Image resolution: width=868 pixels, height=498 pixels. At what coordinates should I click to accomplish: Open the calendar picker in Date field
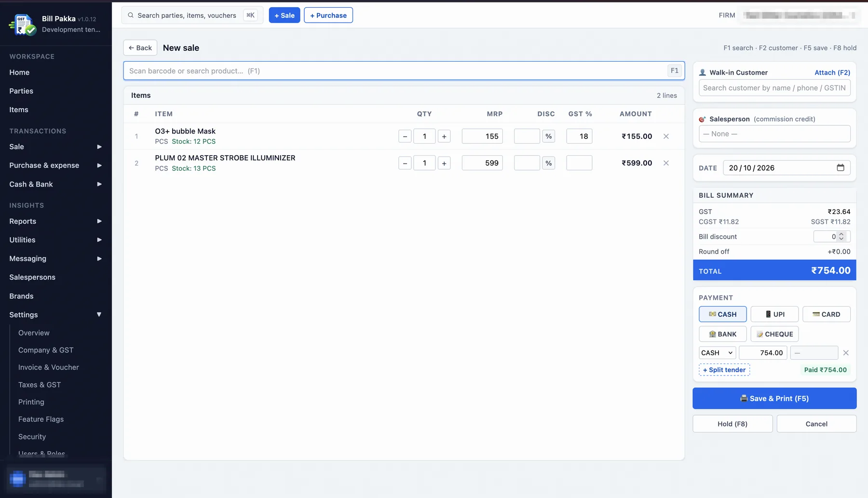[841, 168]
